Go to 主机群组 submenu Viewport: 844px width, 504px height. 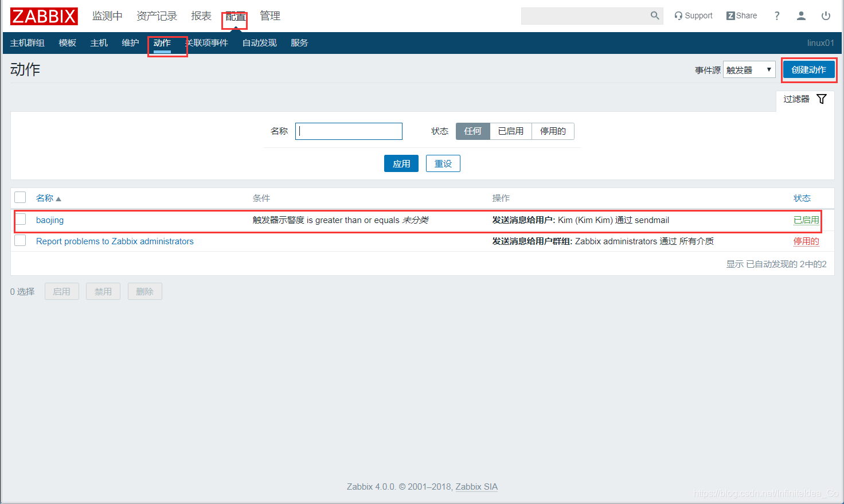(27, 43)
